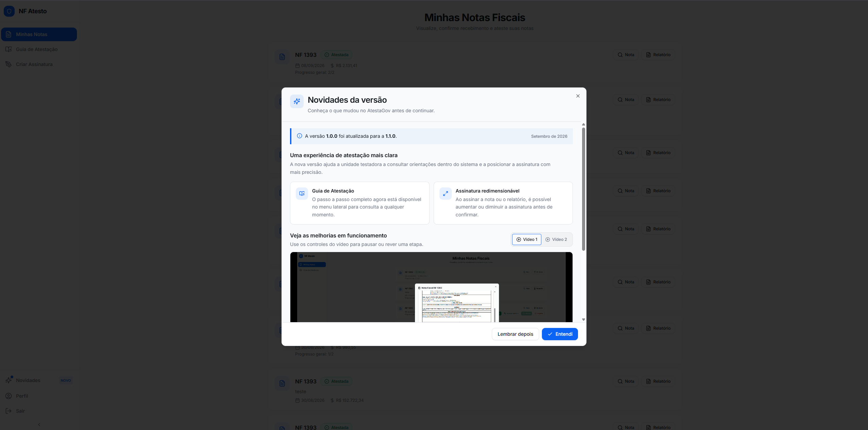868x430 pixels.
Task: Click the NOVO badge next to Novidades
Action: pyautogui.click(x=66, y=380)
